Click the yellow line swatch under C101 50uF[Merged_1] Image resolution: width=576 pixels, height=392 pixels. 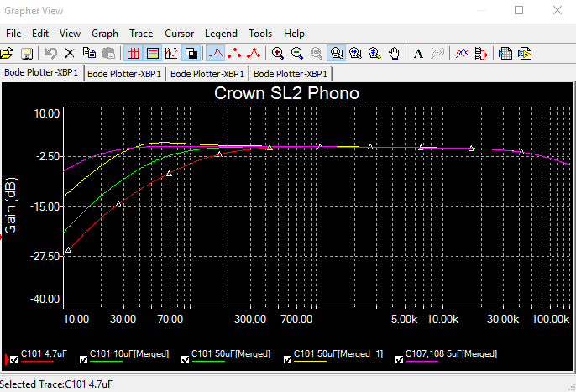click(310, 362)
